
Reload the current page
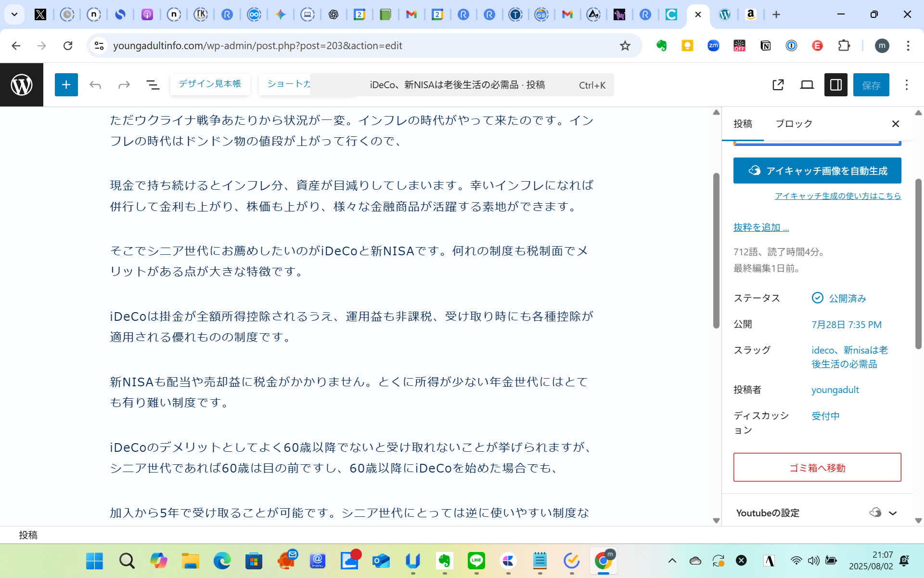coord(68,46)
